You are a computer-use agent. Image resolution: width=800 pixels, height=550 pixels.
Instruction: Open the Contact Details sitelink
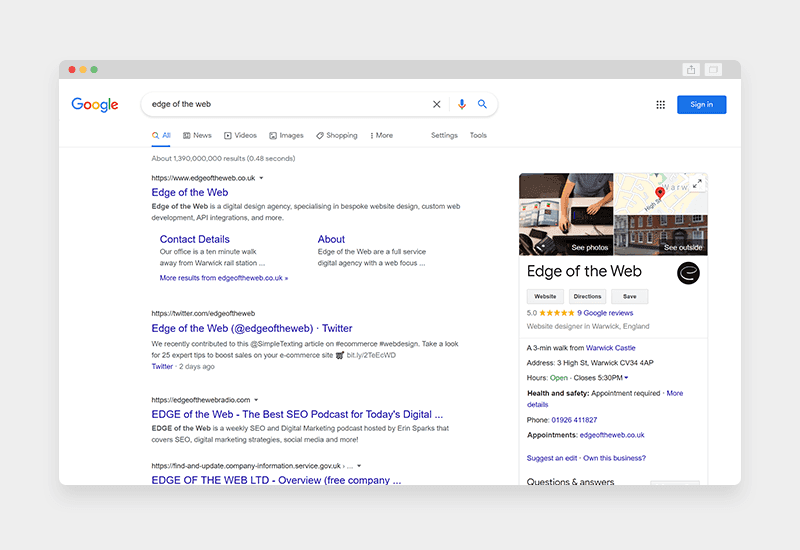[x=194, y=239]
